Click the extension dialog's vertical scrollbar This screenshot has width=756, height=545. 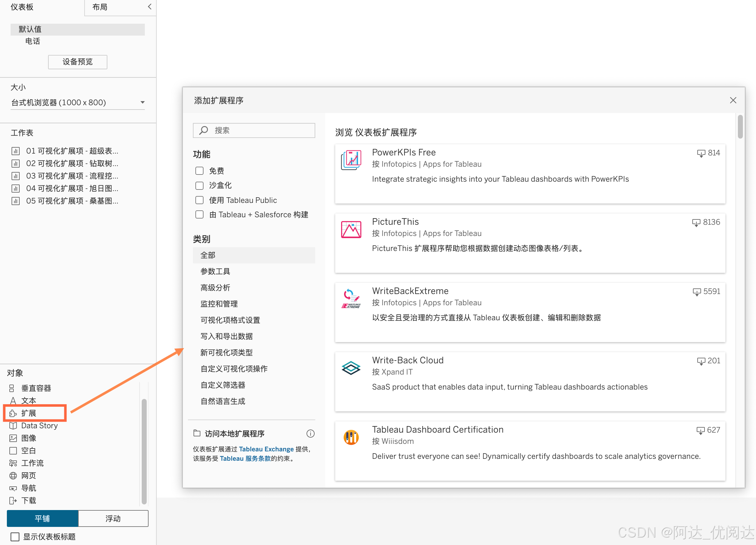point(740,127)
